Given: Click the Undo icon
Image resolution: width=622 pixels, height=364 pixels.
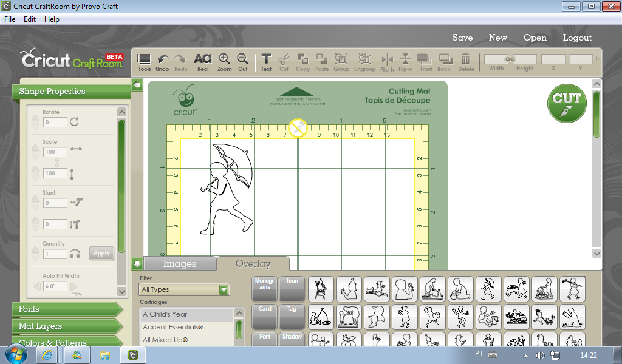Looking at the screenshot, I should click(162, 60).
